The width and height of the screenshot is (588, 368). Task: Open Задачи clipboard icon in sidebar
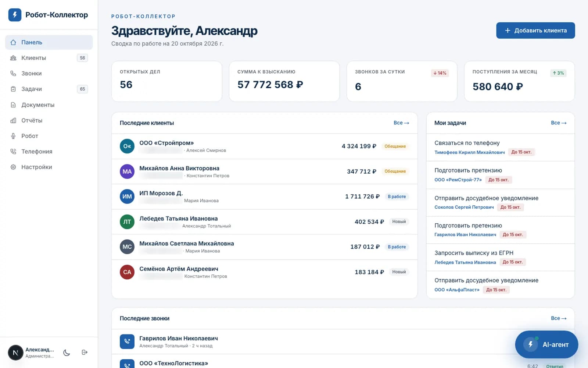13,89
